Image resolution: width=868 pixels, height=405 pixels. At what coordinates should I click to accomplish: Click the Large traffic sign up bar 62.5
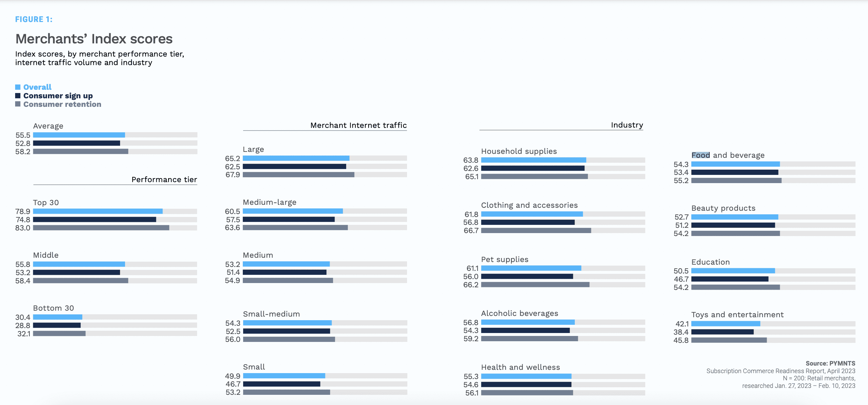[x=294, y=167]
